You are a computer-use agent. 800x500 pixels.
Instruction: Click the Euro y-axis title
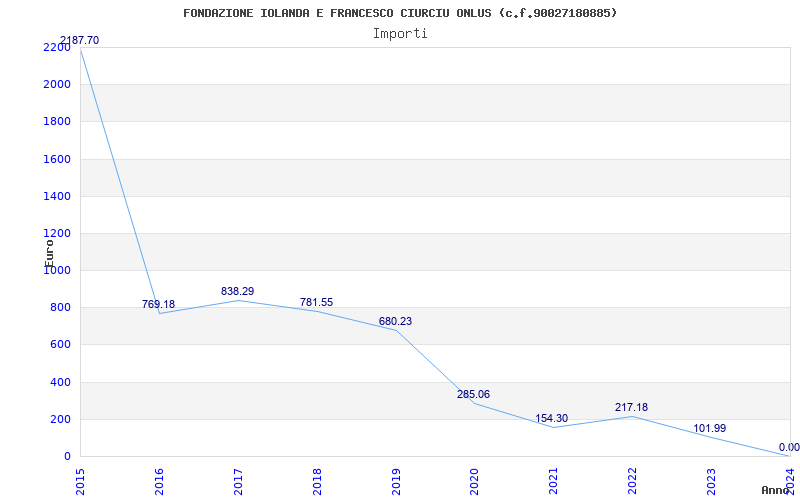point(49,253)
